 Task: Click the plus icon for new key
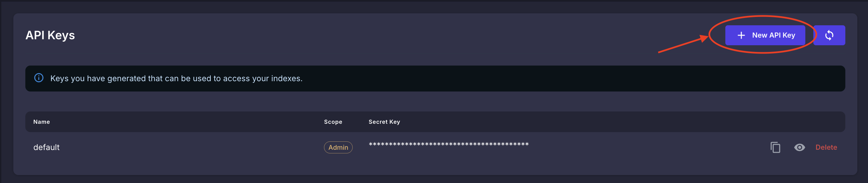click(741, 35)
